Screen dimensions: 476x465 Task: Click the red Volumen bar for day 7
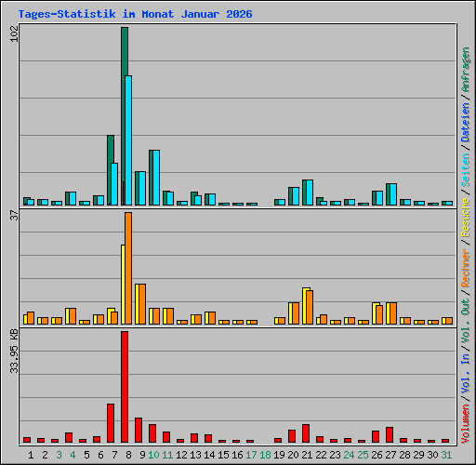111,423
